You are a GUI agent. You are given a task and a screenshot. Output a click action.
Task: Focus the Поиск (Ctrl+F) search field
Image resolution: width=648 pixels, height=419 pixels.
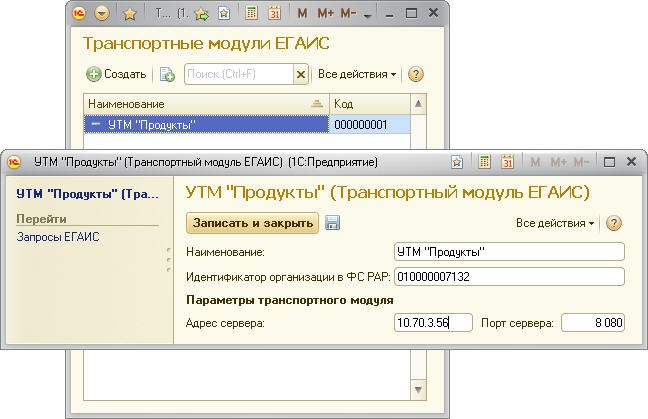tap(238, 74)
